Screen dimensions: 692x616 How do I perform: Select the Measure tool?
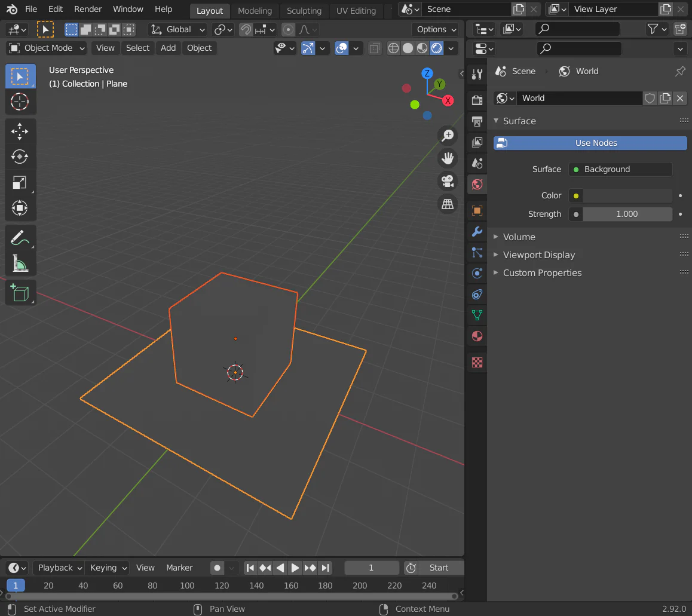click(x=20, y=263)
